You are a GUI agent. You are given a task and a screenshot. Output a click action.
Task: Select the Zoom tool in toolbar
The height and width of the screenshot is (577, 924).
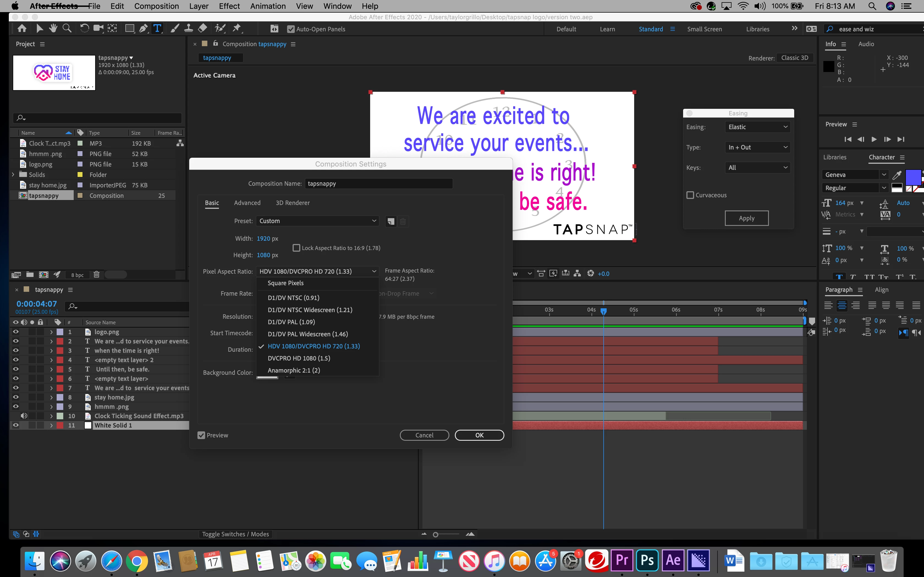tap(67, 28)
